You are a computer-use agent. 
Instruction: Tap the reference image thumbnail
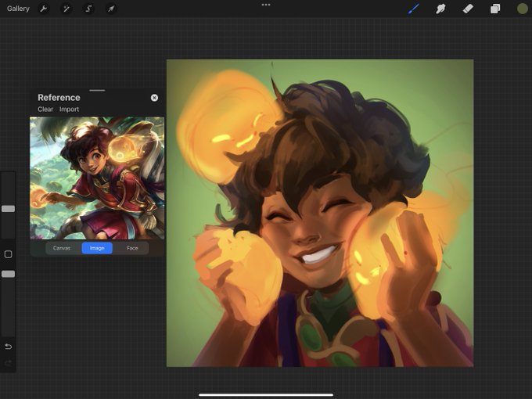[97, 178]
